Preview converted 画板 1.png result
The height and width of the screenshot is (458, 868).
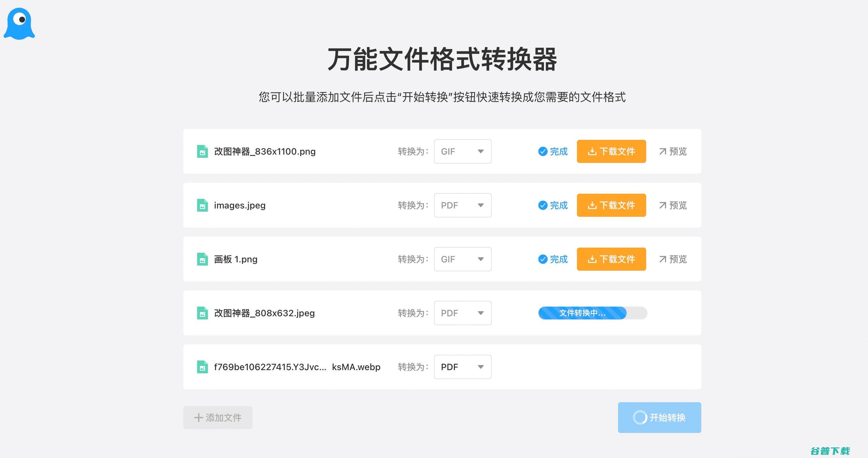point(673,259)
